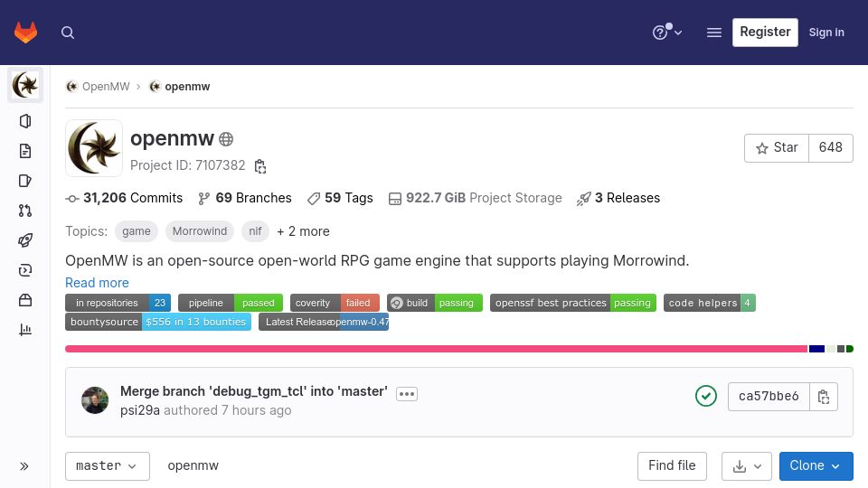
Task: Open Deployments sidebar icon
Action: [x=25, y=270]
